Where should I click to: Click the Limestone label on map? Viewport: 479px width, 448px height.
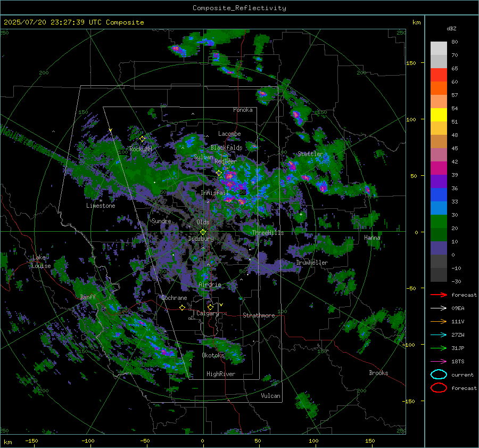(101, 206)
